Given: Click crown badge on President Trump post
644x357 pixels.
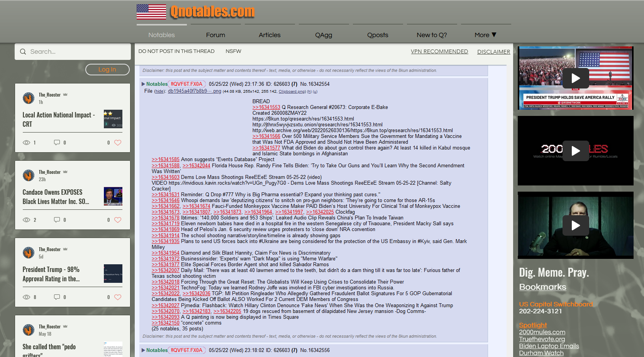Looking at the screenshot, I should [x=65, y=249].
